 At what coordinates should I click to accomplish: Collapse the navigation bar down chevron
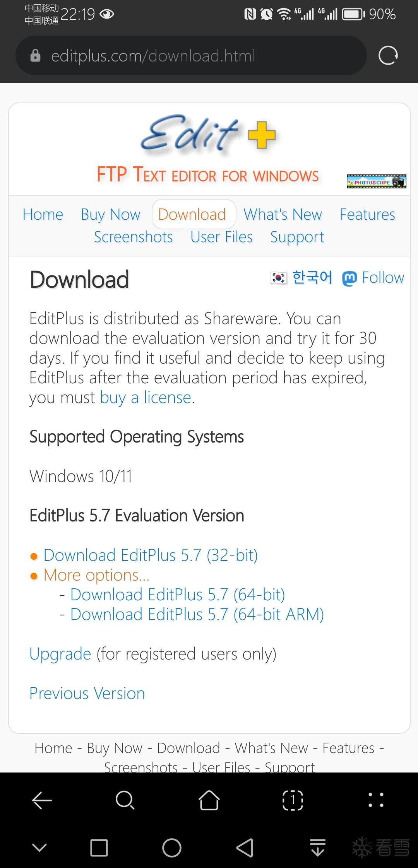pyautogui.click(x=39, y=848)
